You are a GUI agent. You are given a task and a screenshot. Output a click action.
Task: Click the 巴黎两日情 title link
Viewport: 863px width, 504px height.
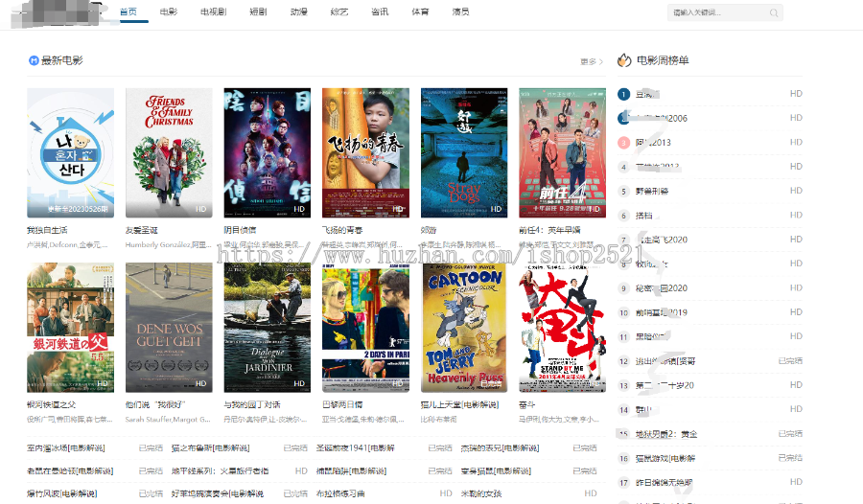pyautogui.click(x=343, y=404)
